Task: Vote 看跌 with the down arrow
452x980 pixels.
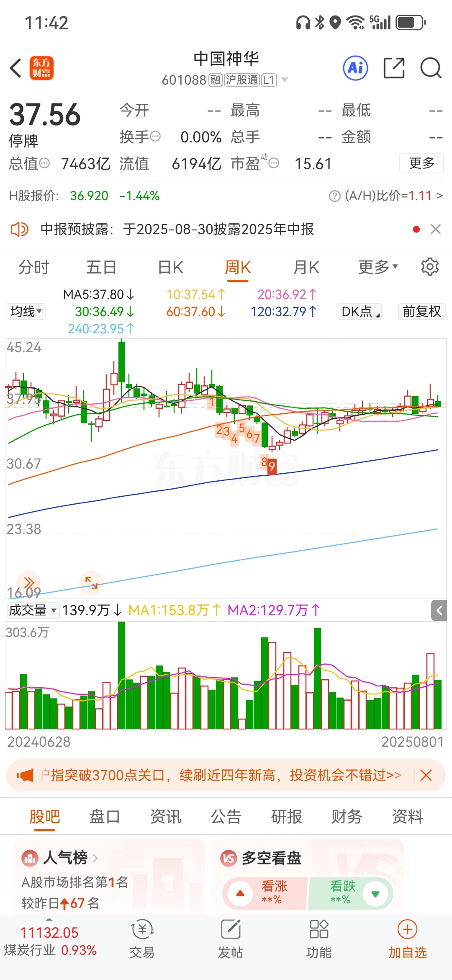Action: coord(375,893)
